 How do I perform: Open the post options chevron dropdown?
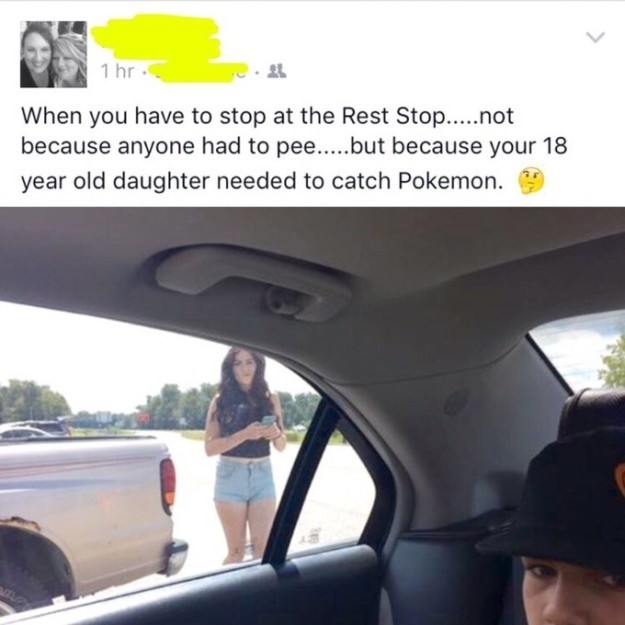(x=596, y=37)
